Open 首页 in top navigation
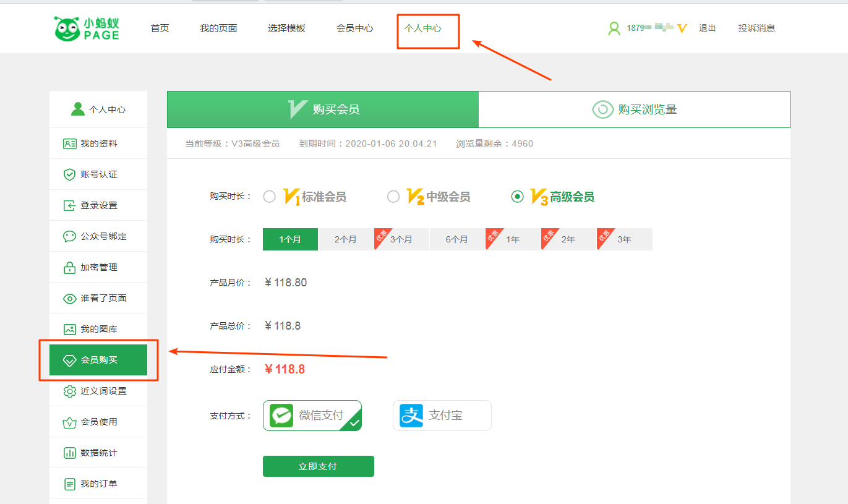This screenshot has height=504, width=848. [x=160, y=28]
